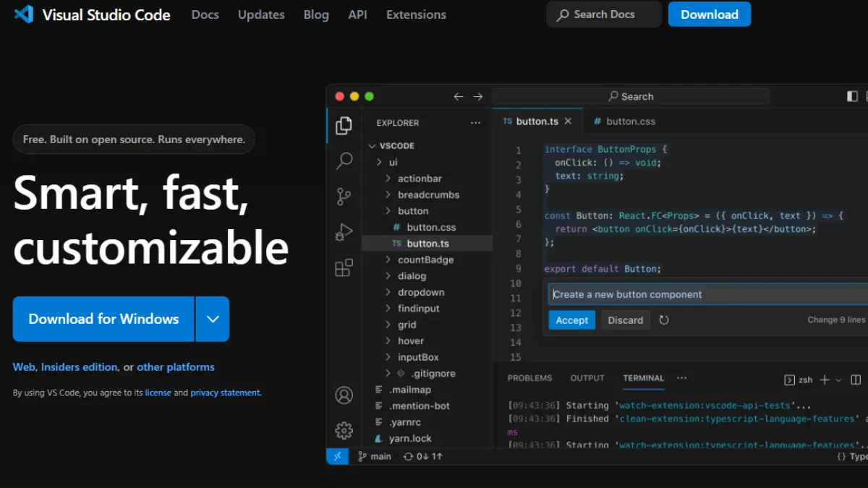
Task: Add a new terminal with the plus icon
Action: click(825, 380)
